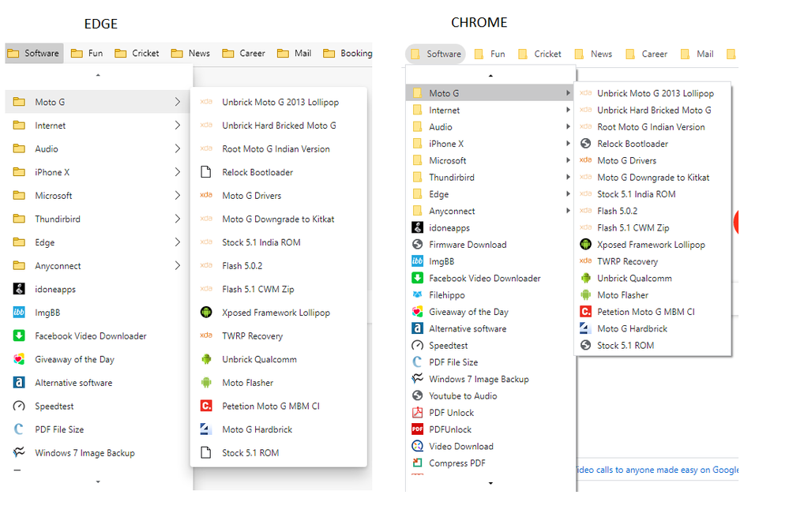
Task: Click Giveaway of the Day icon in Edge
Action: coord(19,359)
